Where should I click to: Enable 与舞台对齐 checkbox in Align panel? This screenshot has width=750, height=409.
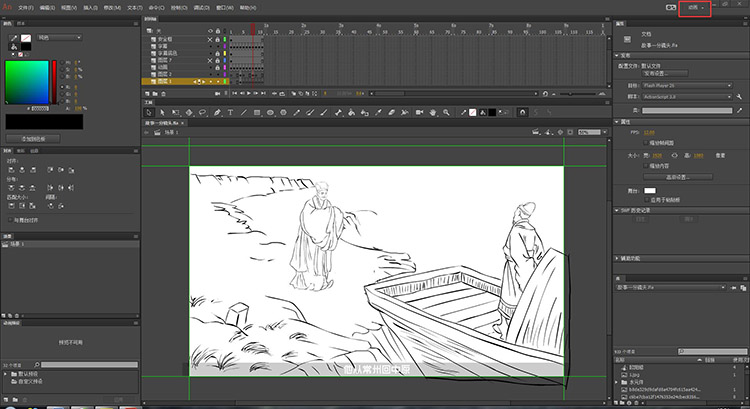click(x=11, y=220)
